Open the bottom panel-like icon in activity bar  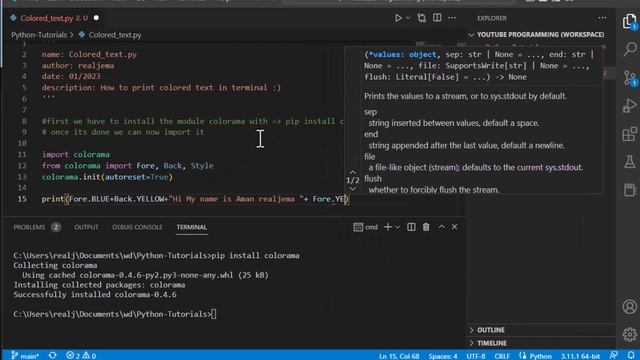[630, 190]
